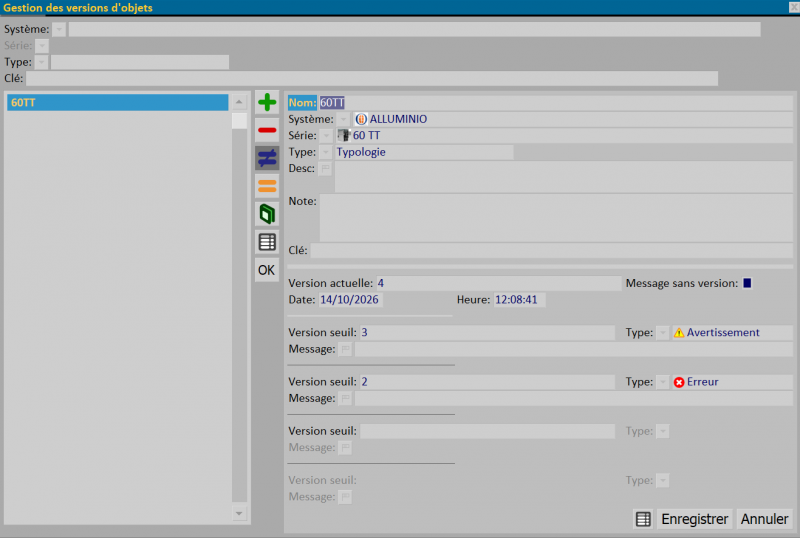The width and height of the screenshot is (800, 538).
Task: Open the top filter Type dropdown
Action: click(x=42, y=62)
